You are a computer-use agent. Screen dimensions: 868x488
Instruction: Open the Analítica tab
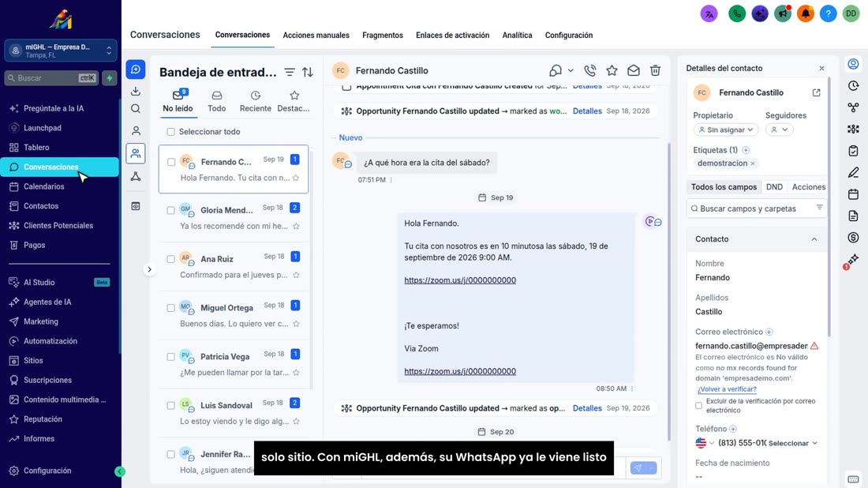[x=517, y=35]
